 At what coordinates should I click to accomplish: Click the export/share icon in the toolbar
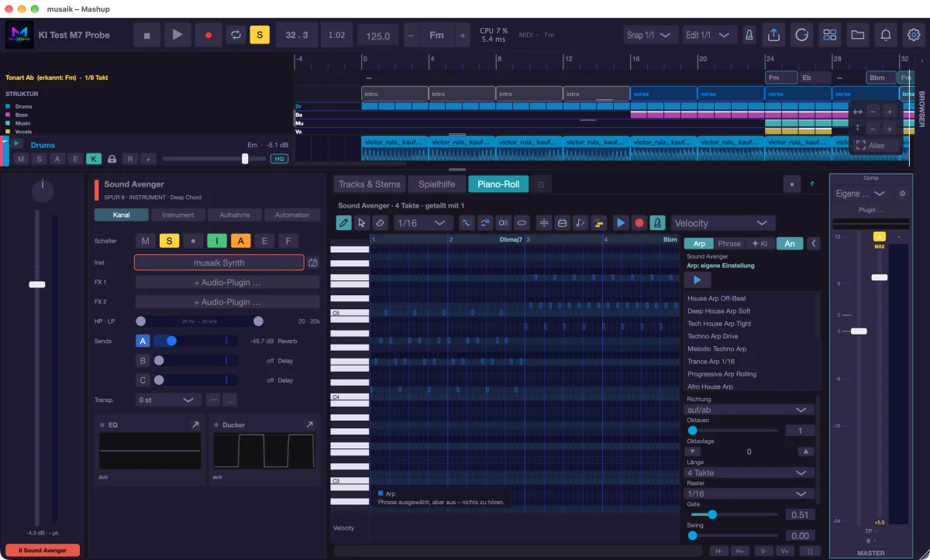coord(773,35)
